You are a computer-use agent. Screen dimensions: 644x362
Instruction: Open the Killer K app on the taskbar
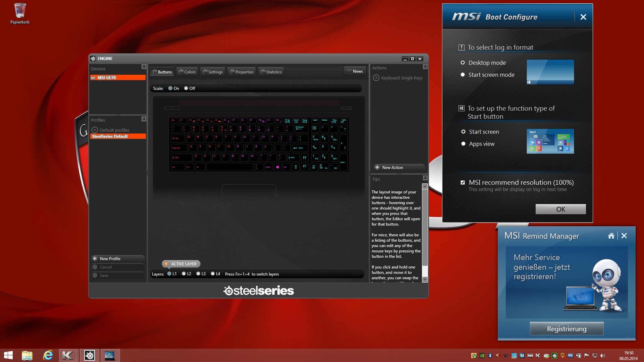click(x=68, y=355)
